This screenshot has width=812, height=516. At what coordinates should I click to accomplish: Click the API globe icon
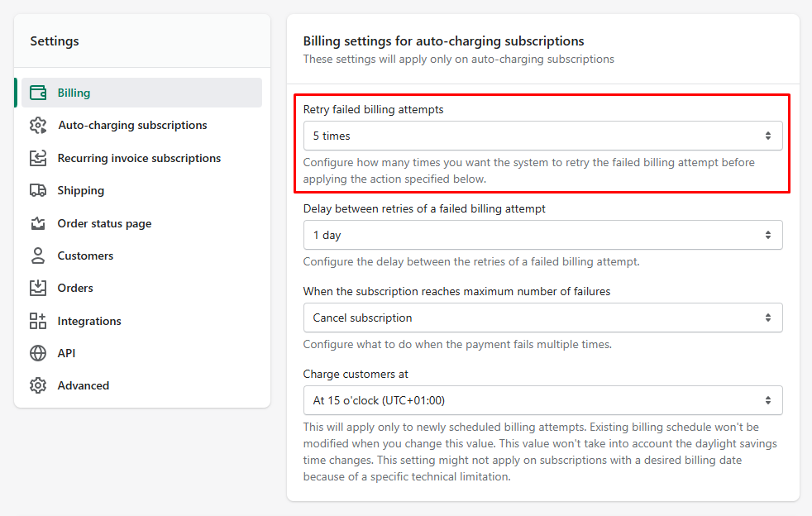click(38, 353)
